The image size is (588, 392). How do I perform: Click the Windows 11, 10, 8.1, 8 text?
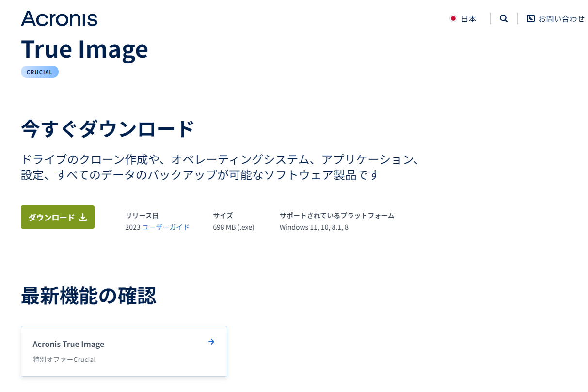(x=314, y=227)
